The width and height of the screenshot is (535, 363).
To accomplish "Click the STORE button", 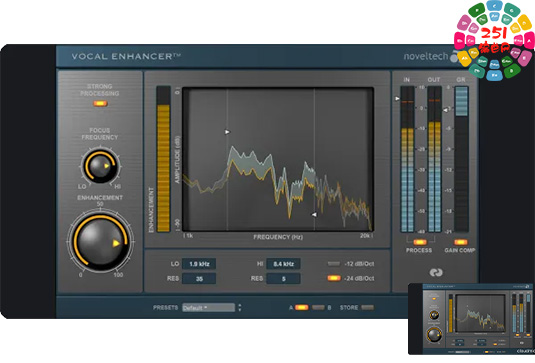I will point(367,307).
